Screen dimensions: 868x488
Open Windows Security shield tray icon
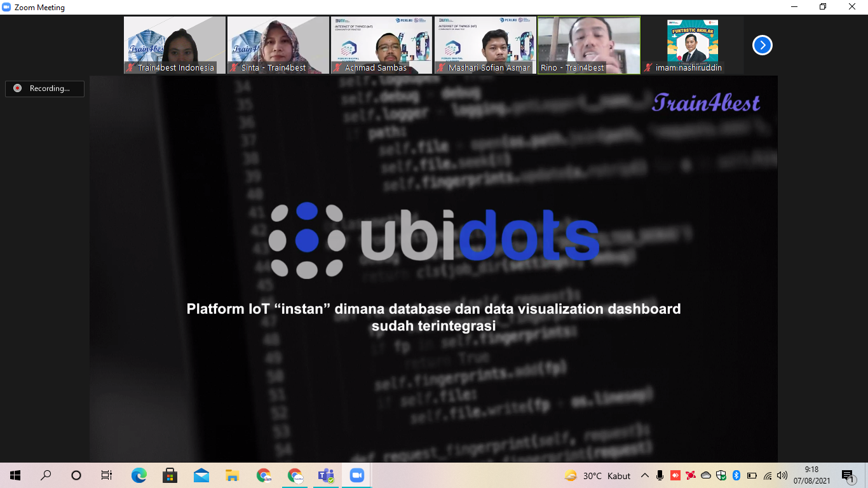[x=721, y=475]
